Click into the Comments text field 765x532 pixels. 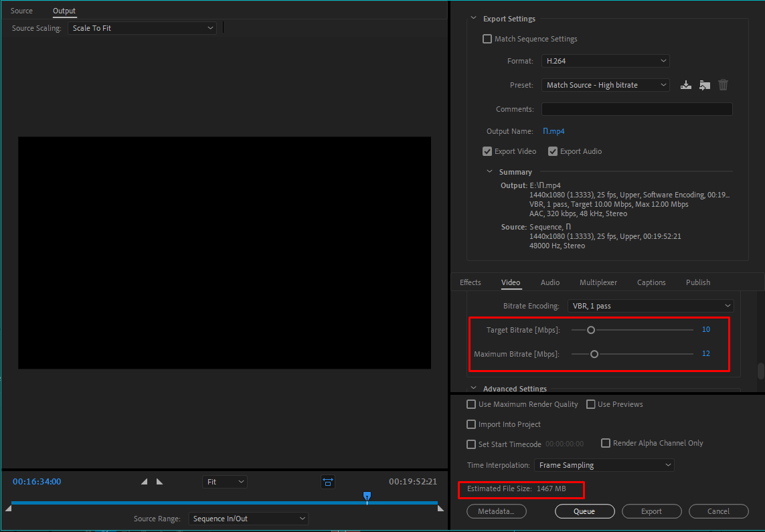click(x=636, y=109)
